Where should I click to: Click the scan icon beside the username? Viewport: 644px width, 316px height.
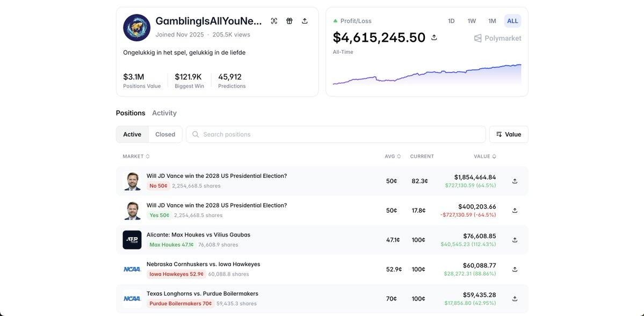pos(274,21)
